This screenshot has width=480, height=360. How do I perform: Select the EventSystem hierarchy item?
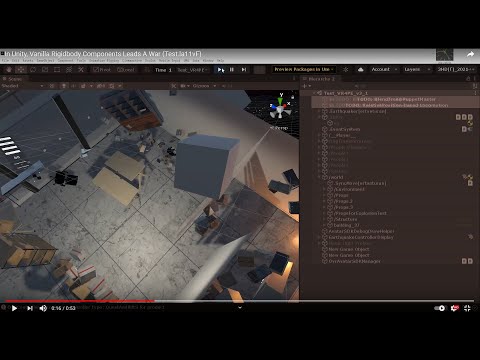(x=345, y=129)
